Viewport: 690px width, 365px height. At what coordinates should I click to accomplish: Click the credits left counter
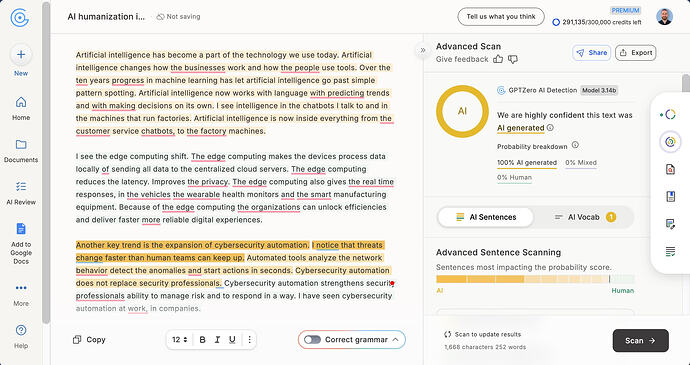pos(602,22)
